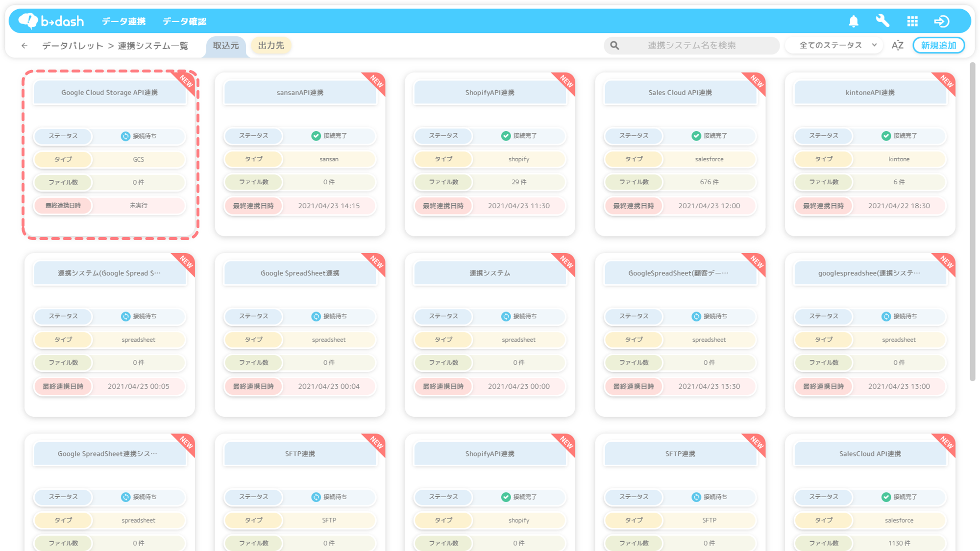Click the NEW ribbon on kintoneAPI連携 card

click(946, 82)
